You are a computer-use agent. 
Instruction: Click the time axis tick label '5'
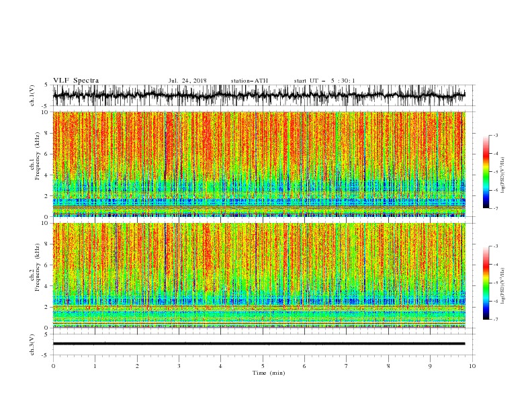(263, 366)
